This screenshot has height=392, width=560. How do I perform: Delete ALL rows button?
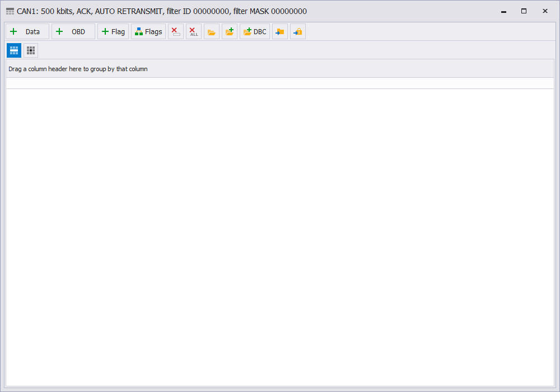tap(194, 32)
